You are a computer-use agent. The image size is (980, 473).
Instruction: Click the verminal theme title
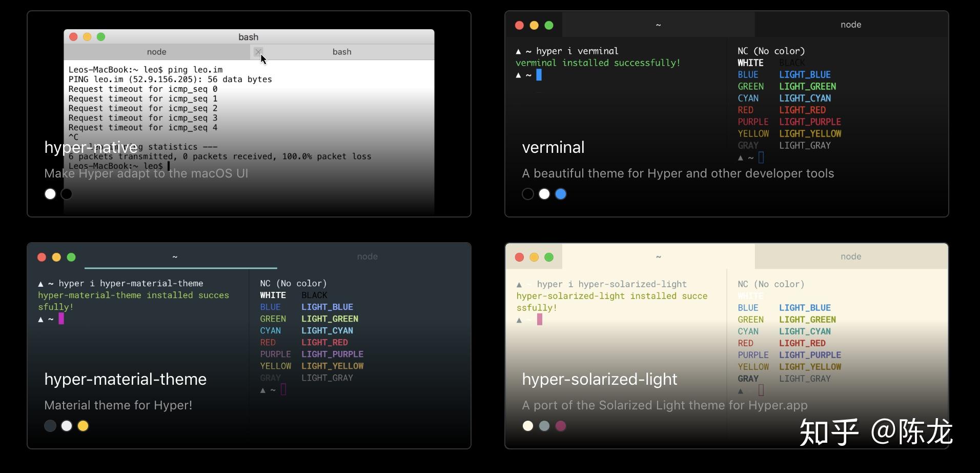pyautogui.click(x=553, y=147)
